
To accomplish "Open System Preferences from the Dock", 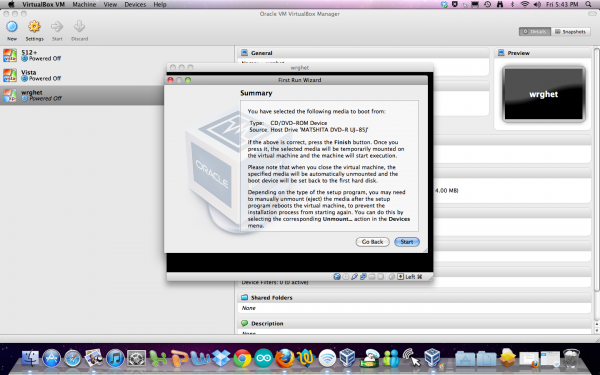I will pos(136,359).
